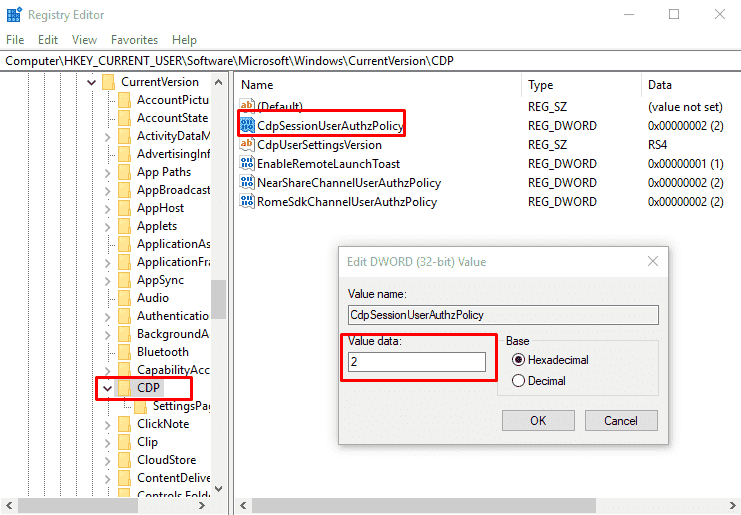Click the Applets folder icon

(125, 226)
